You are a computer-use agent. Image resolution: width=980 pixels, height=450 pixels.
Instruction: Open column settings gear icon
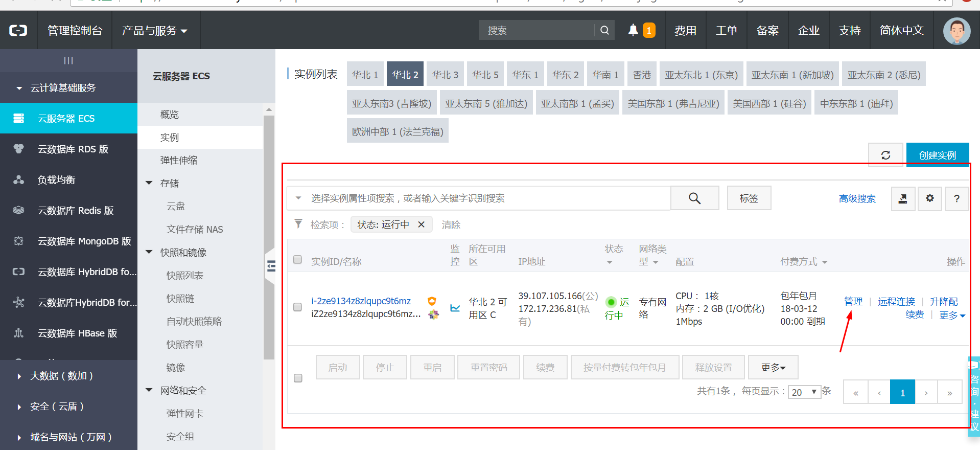pyautogui.click(x=930, y=198)
